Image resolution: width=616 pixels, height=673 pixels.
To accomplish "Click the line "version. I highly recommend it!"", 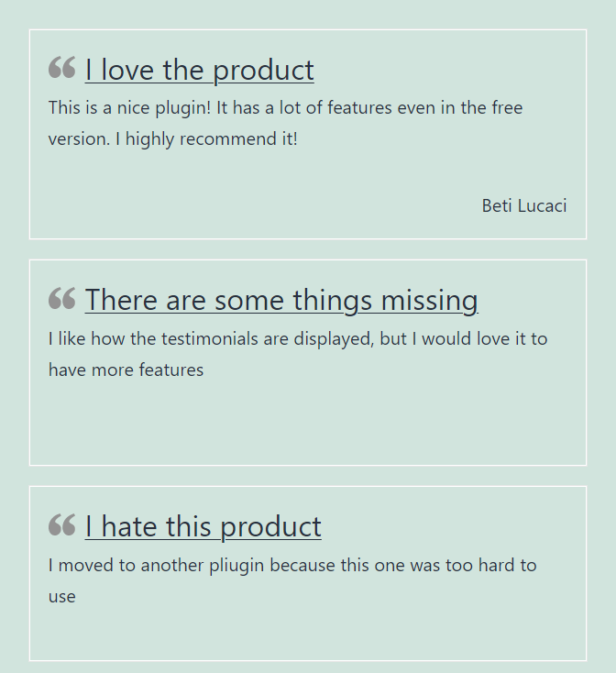I will tap(173, 139).
